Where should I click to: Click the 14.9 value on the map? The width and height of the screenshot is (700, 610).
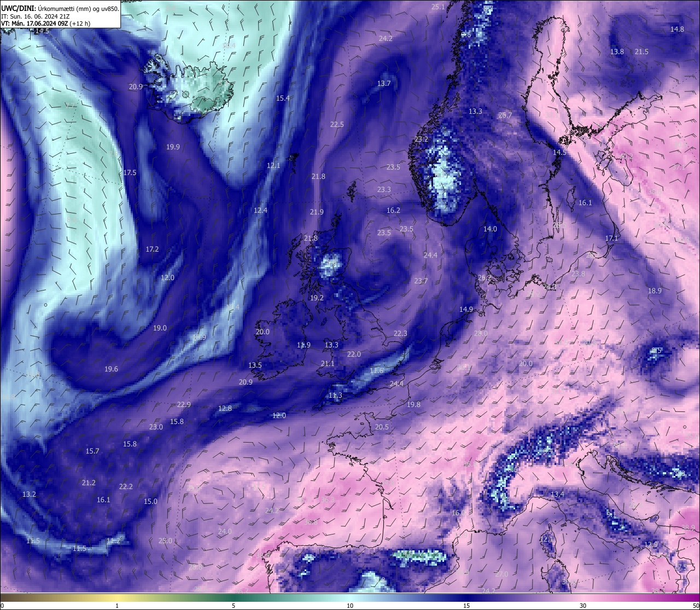click(466, 309)
